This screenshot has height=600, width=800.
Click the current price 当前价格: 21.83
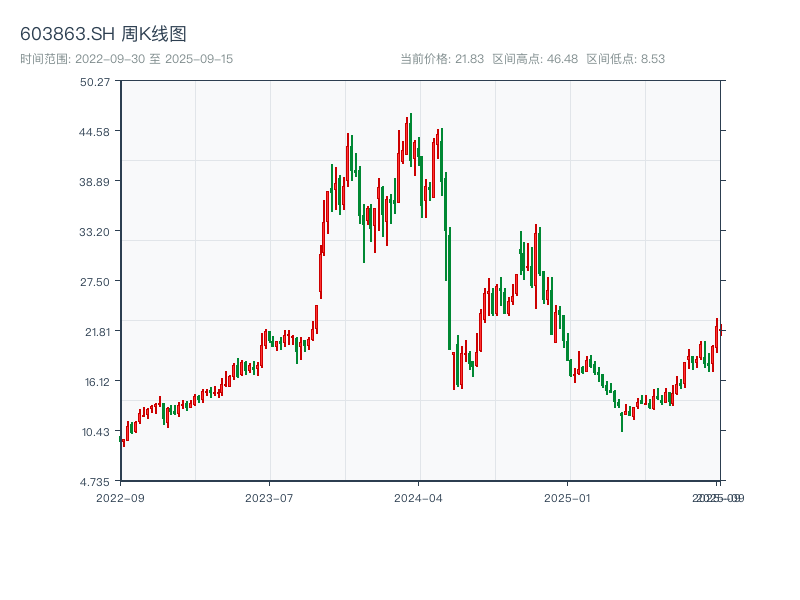442,59
